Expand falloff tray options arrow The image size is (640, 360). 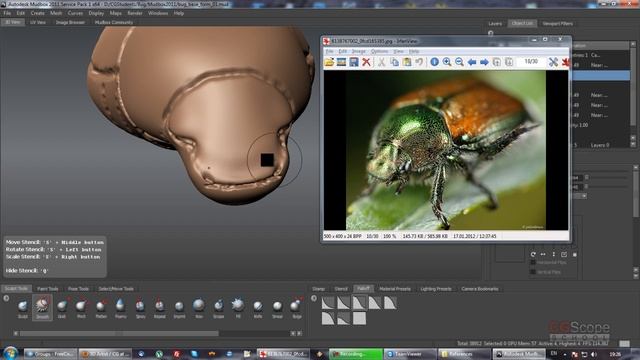[x=313, y=298]
